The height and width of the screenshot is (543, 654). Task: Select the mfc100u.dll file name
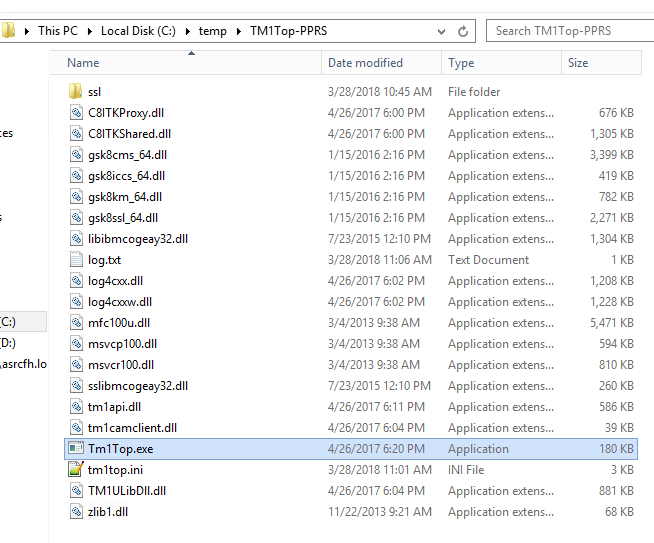pyautogui.click(x=119, y=323)
